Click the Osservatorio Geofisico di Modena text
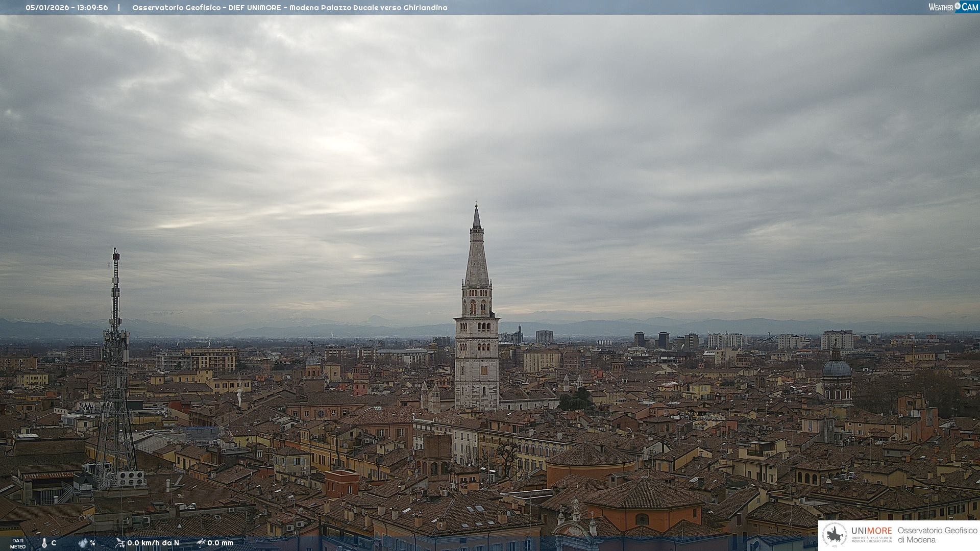Viewport: 980px width, 551px height. pos(937,535)
